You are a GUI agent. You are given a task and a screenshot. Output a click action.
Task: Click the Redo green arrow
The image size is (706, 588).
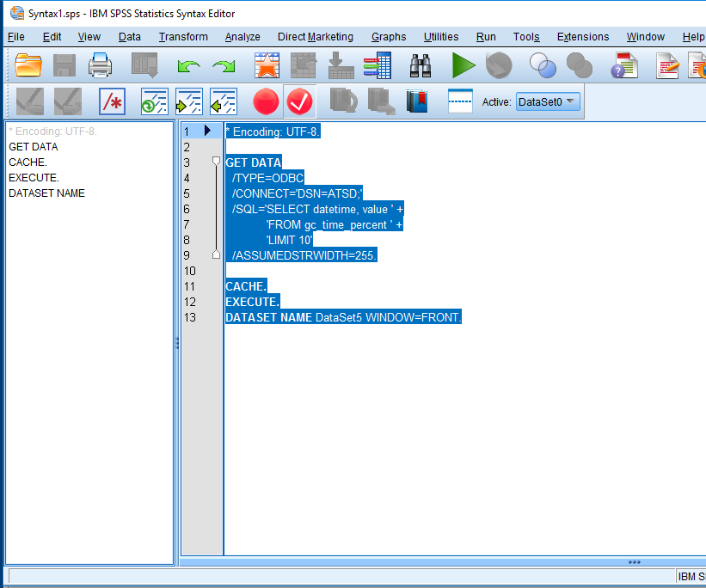224,67
